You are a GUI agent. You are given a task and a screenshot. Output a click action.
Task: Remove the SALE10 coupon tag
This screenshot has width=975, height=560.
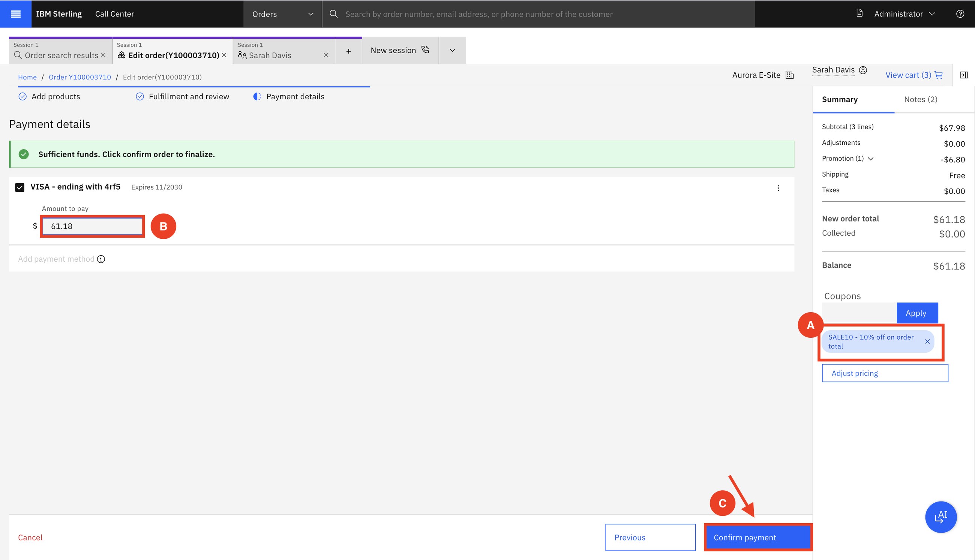(x=927, y=341)
